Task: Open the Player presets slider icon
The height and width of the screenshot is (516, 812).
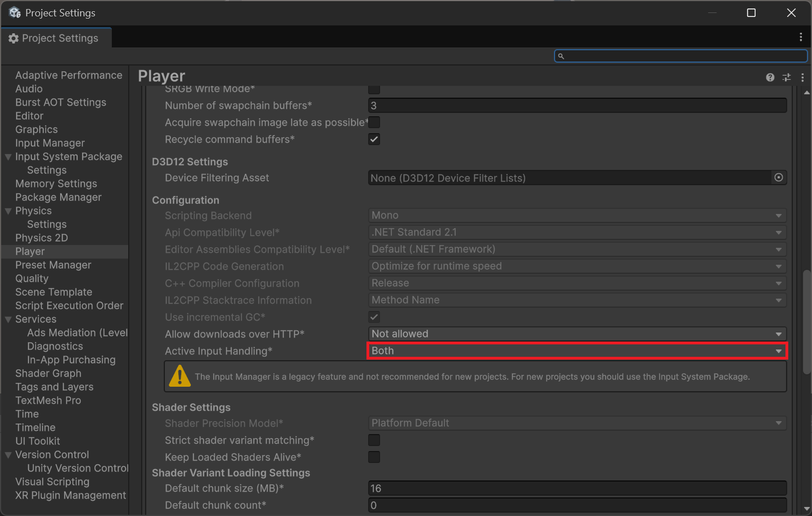Action: point(787,77)
